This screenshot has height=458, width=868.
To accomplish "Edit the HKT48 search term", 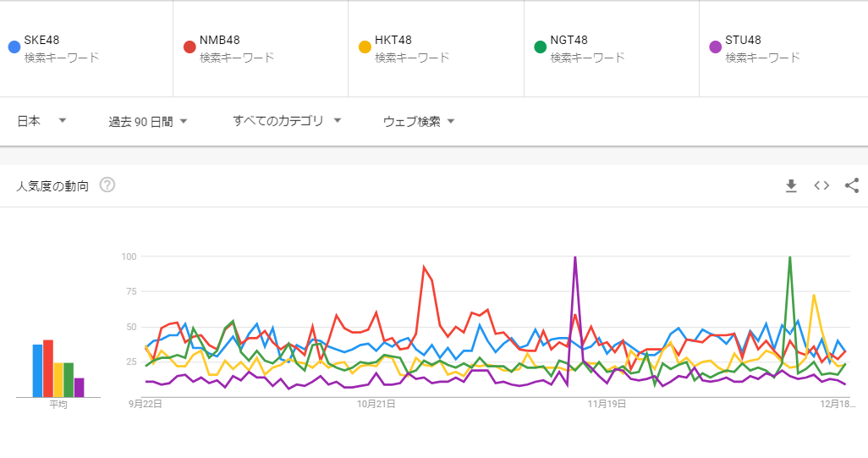I will [393, 40].
